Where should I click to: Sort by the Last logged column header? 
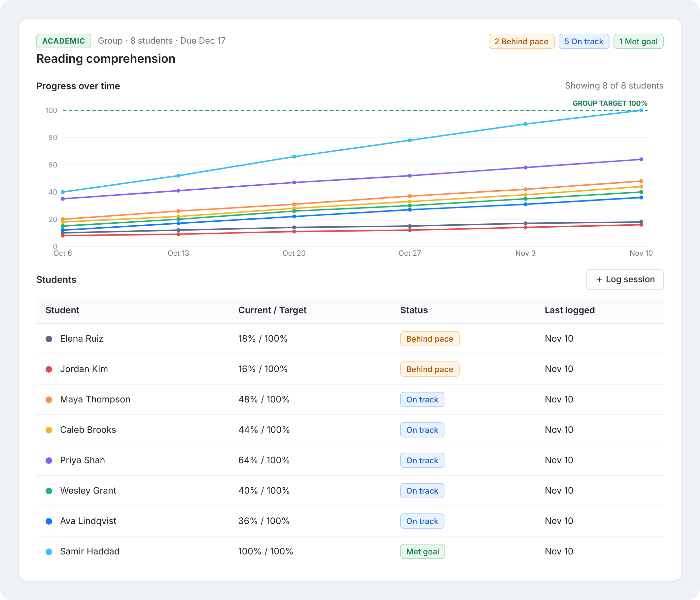click(570, 310)
